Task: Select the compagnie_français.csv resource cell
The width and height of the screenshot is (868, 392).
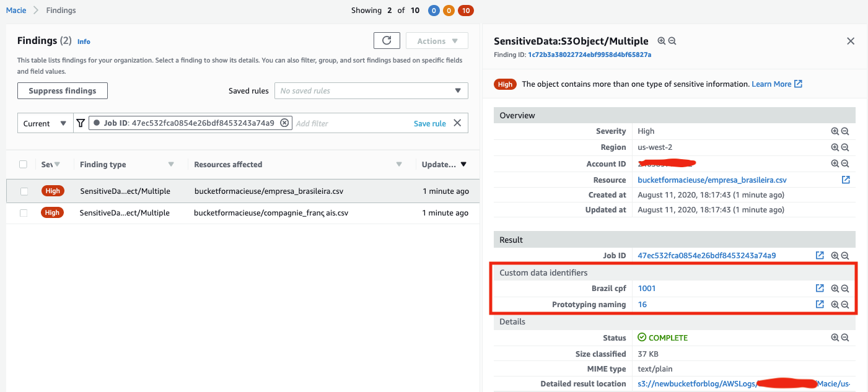Action: click(x=271, y=212)
